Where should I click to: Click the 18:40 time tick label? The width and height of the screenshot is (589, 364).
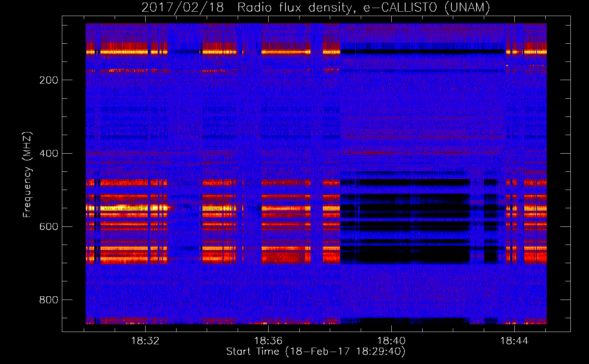click(391, 341)
